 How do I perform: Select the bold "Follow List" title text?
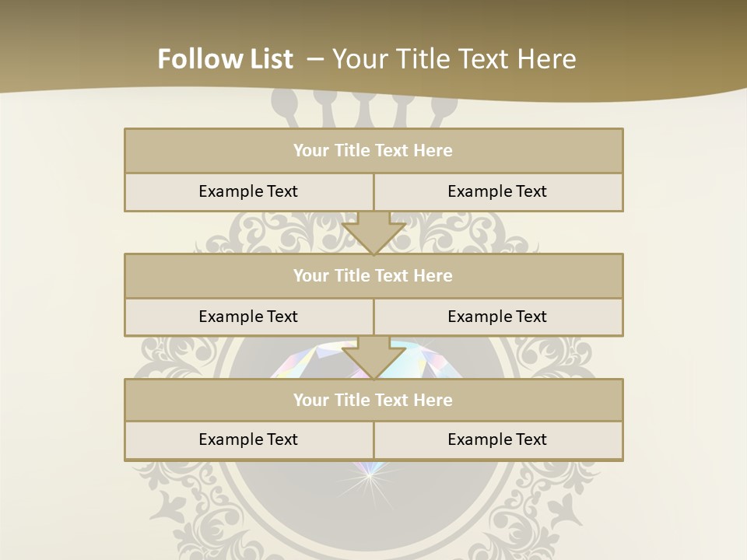tap(226, 59)
